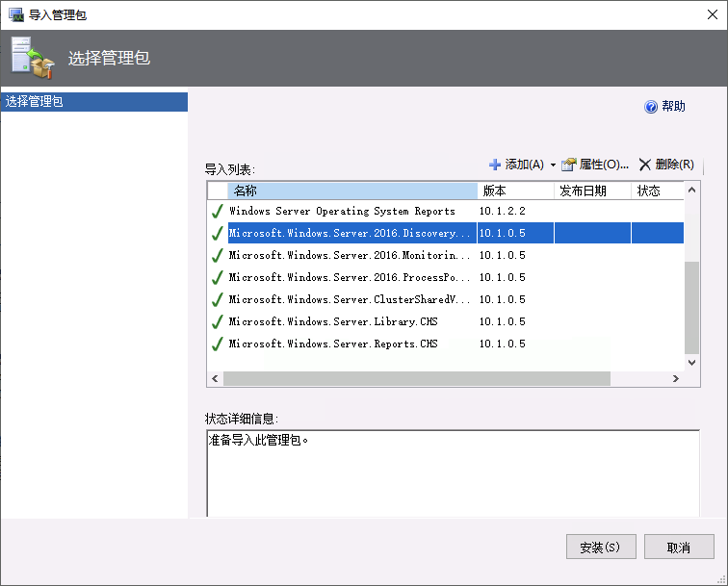This screenshot has height=586, width=728.
Task: Select Microsoft.Windows.Server.ClusterSharedV... row
Action: [x=446, y=299]
